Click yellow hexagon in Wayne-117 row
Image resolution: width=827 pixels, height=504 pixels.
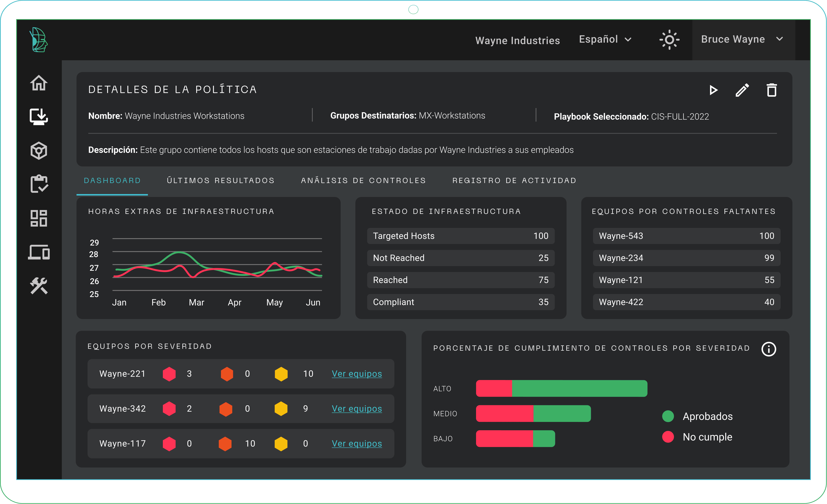[x=281, y=444]
